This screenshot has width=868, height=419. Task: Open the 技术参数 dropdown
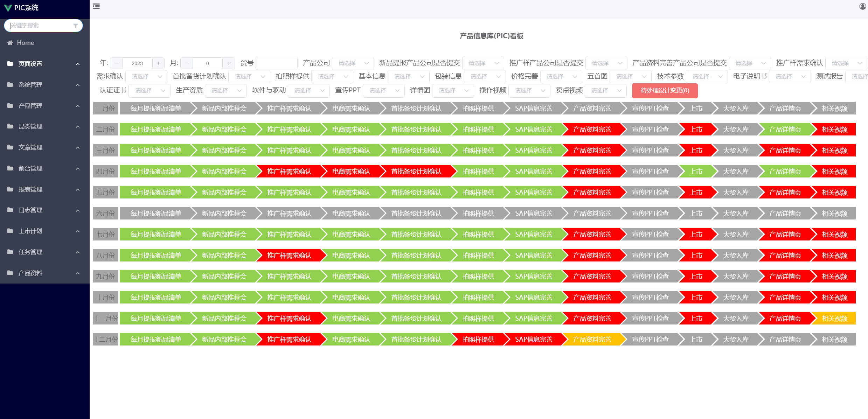coord(707,77)
